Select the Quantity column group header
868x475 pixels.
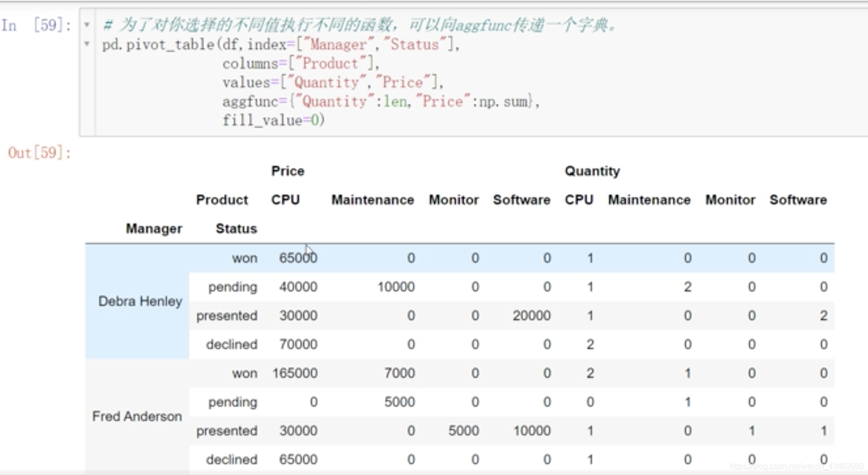592,171
